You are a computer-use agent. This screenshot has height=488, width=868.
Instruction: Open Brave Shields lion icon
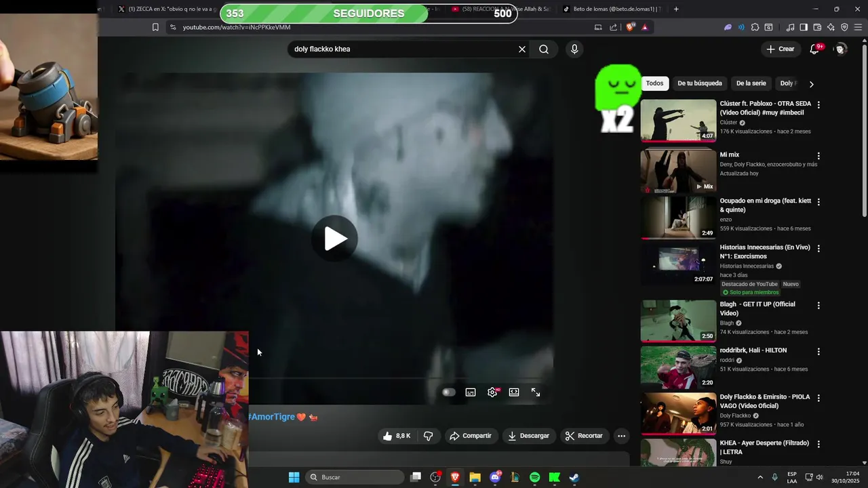click(x=631, y=27)
